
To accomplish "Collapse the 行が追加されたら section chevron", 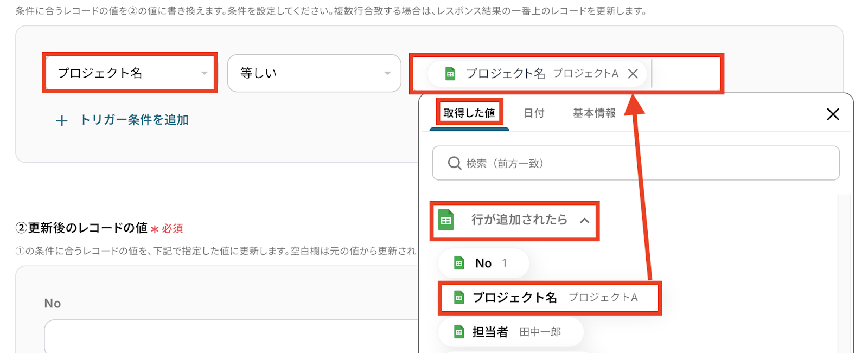I will [584, 220].
